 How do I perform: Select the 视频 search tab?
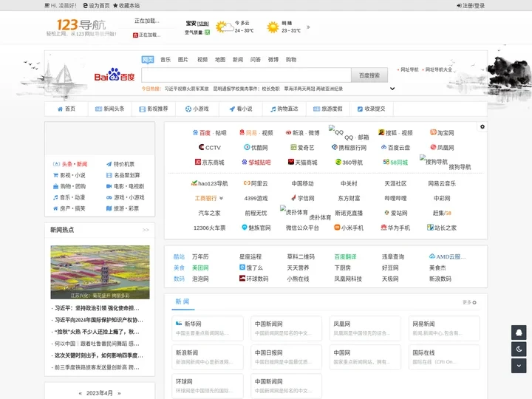click(202, 60)
